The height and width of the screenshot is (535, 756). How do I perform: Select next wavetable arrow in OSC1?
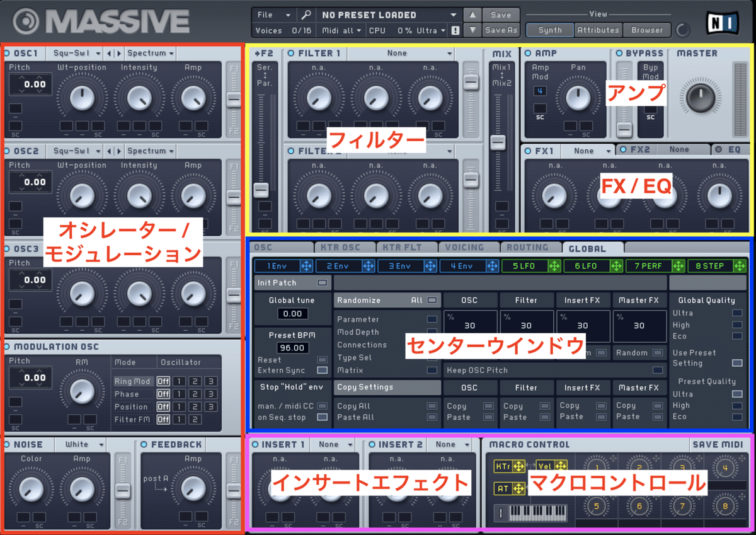point(120,54)
